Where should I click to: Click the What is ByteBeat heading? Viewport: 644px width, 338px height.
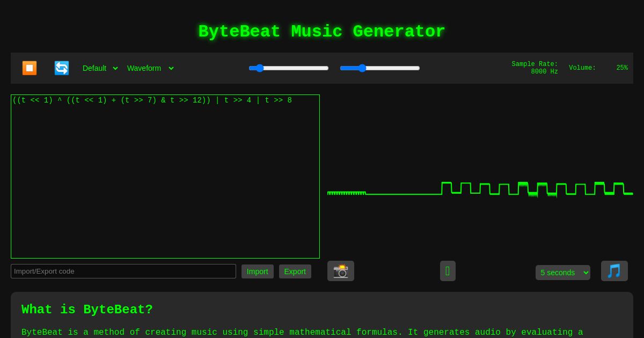click(x=87, y=310)
